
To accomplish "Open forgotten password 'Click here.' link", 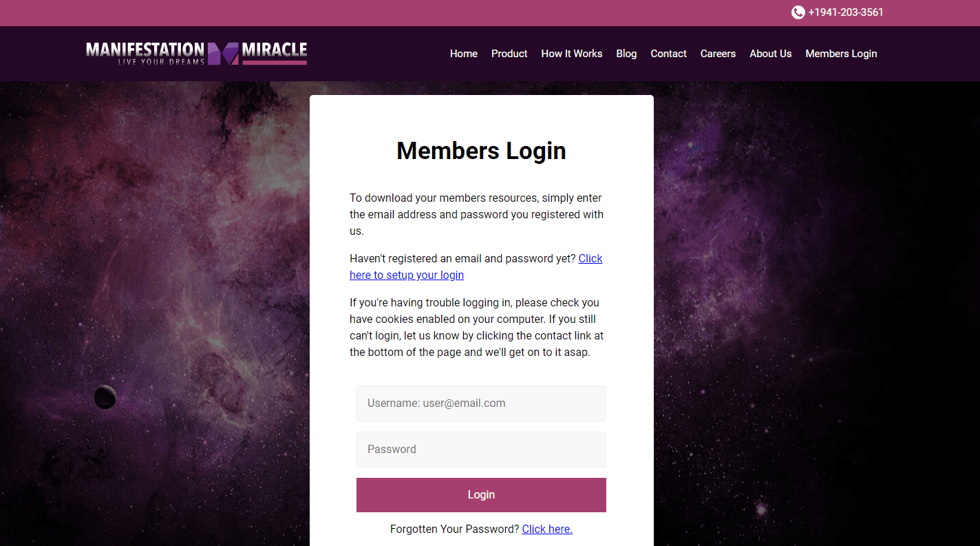I will coord(547,529).
